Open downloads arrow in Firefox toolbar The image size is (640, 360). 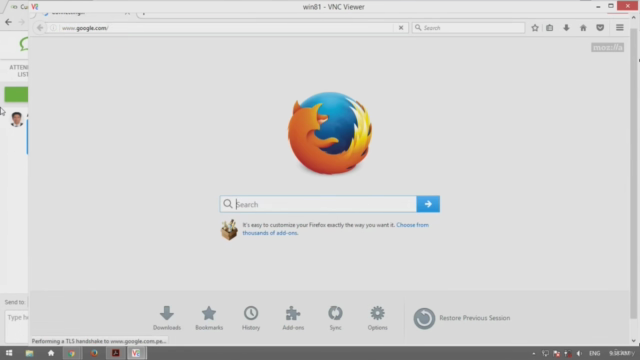pyautogui.click(x=566, y=28)
